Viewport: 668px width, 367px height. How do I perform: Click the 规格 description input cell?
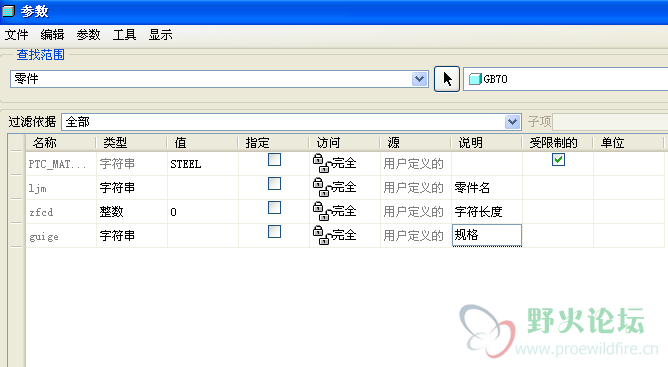(487, 235)
